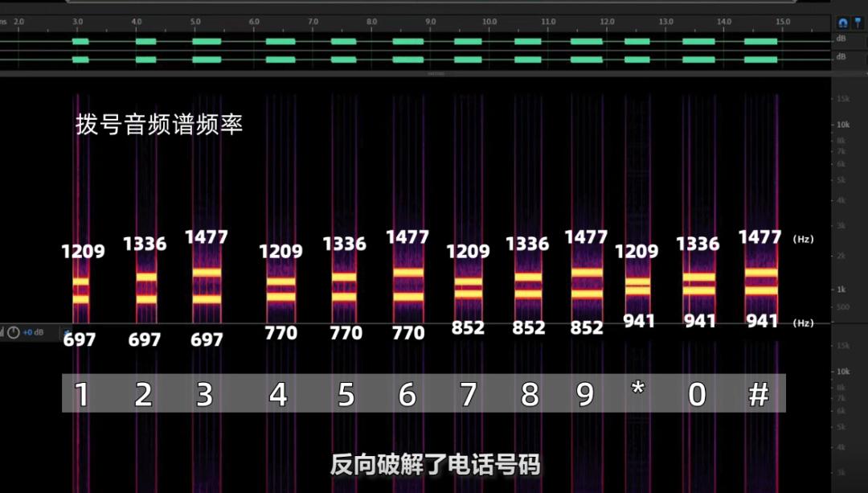Click the spectrogram tone burst above key 0

[x=699, y=283]
